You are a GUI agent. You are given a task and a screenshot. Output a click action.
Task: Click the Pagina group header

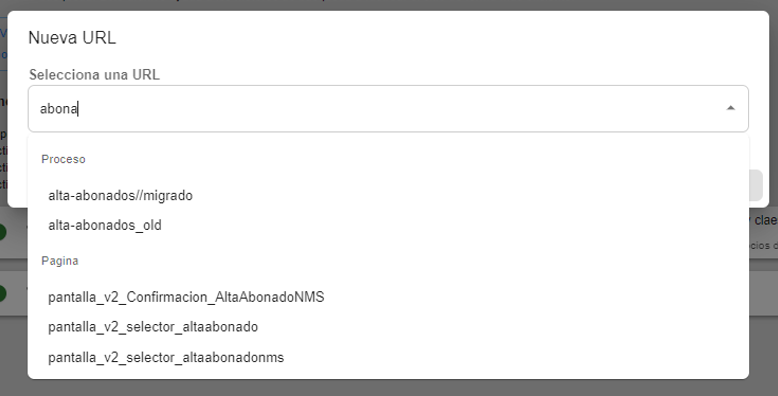(x=60, y=261)
